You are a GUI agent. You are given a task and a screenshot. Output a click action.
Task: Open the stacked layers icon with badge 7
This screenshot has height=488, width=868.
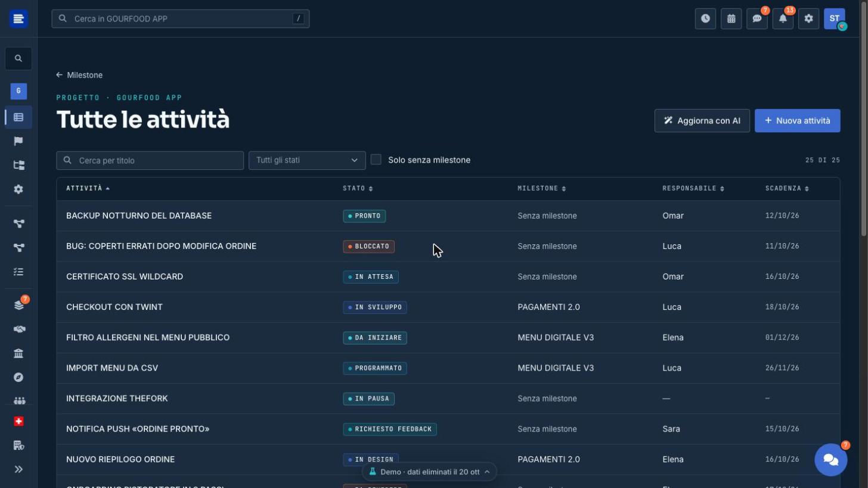pyautogui.click(x=18, y=305)
